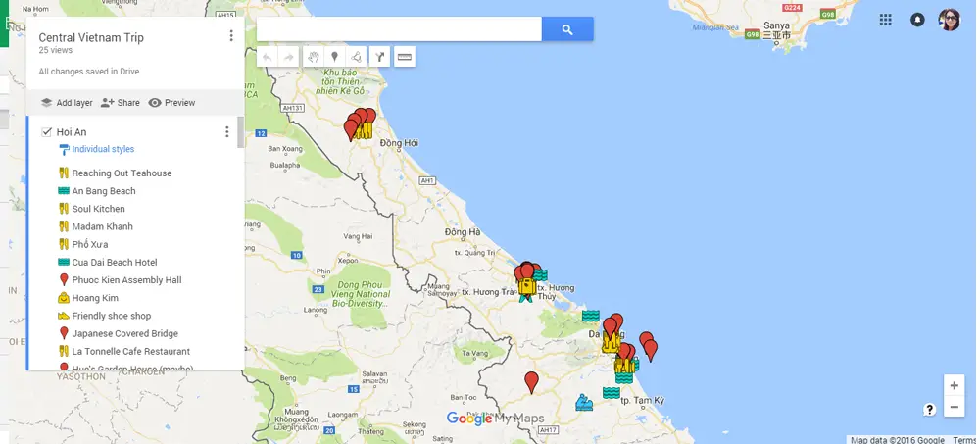This screenshot has width=980, height=444.
Task: Select Madam Khanh in list
Action: (103, 227)
